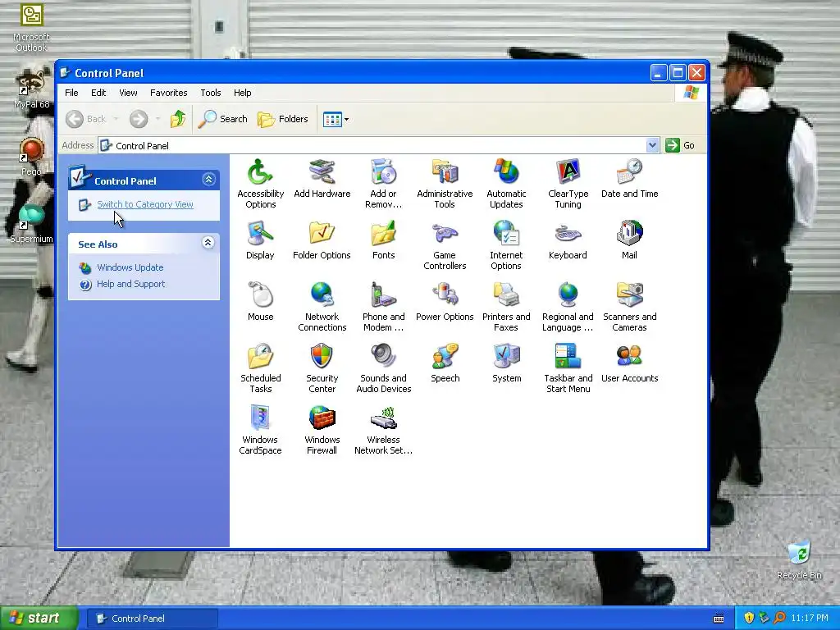This screenshot has width=840, height=630.
Task: Click the Start button
Action: point(39,619)
